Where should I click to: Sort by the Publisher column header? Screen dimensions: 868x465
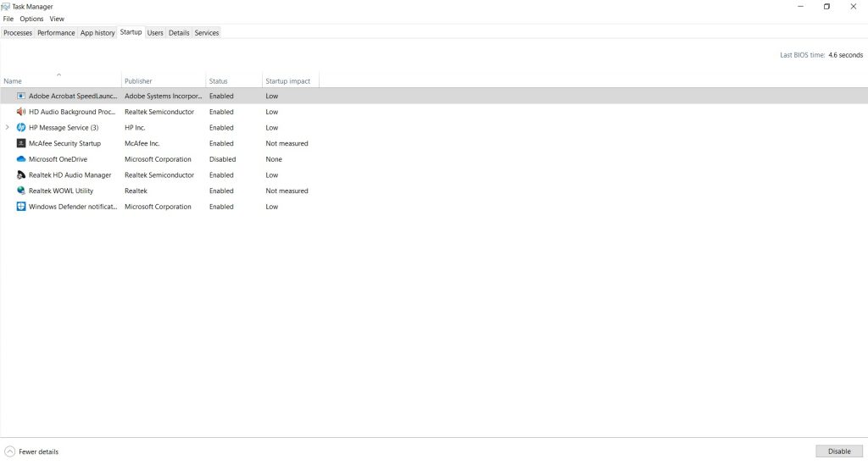164,80
